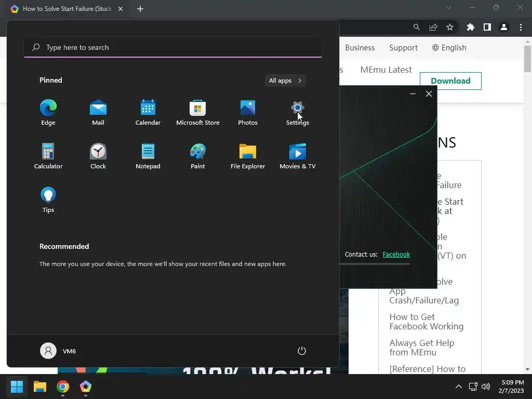Viewport: 532px width, 399px height.
Task: Open the Calculator app
Action: 48,156
